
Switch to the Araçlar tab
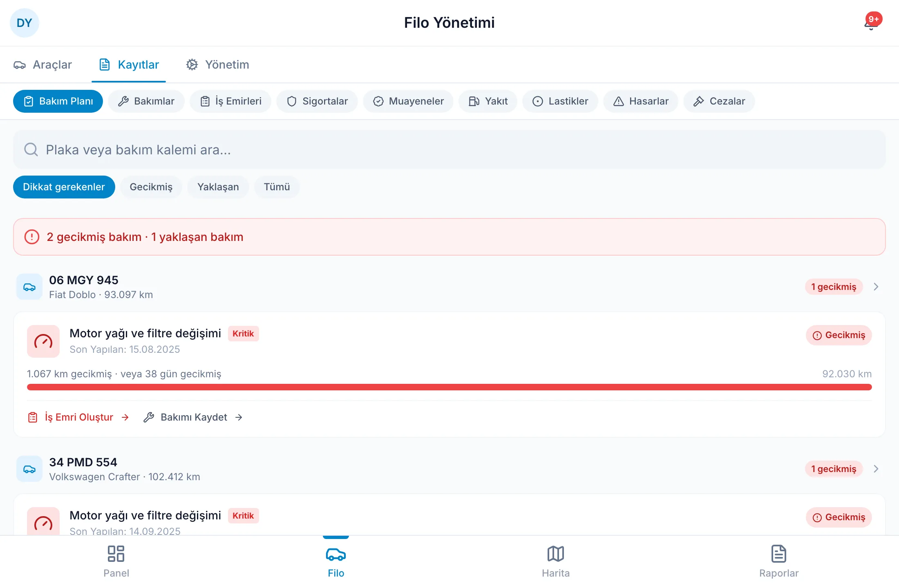click(43, 65)
